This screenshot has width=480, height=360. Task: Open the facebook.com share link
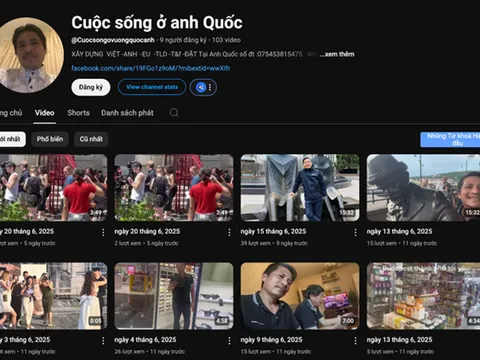point(151,68)
